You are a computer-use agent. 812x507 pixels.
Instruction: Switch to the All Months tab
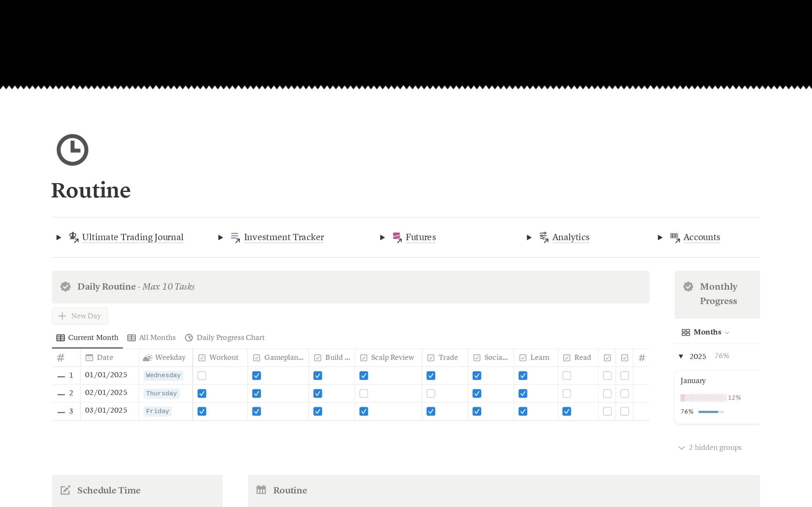tap(151, 338)
